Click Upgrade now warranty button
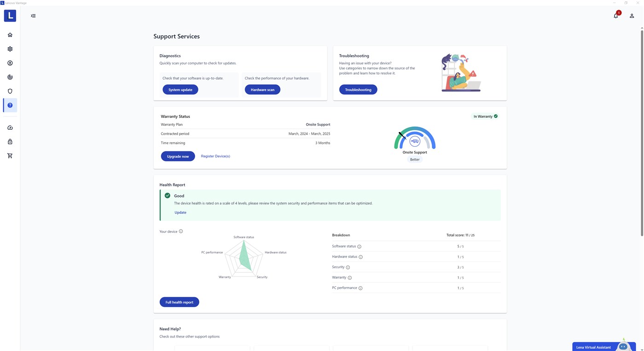The width and height of the screenshot is (644, 351). tap(178, 156)
